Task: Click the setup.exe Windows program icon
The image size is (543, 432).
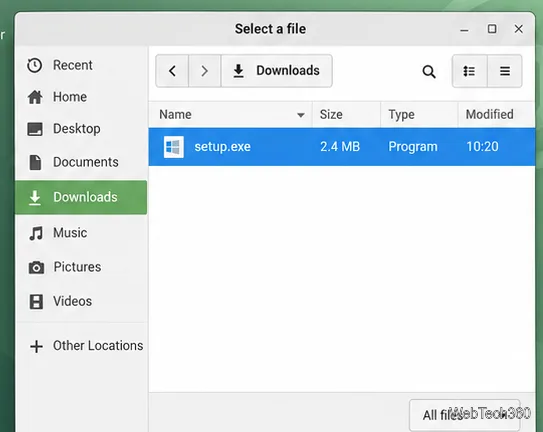Action: click(173, 147)
